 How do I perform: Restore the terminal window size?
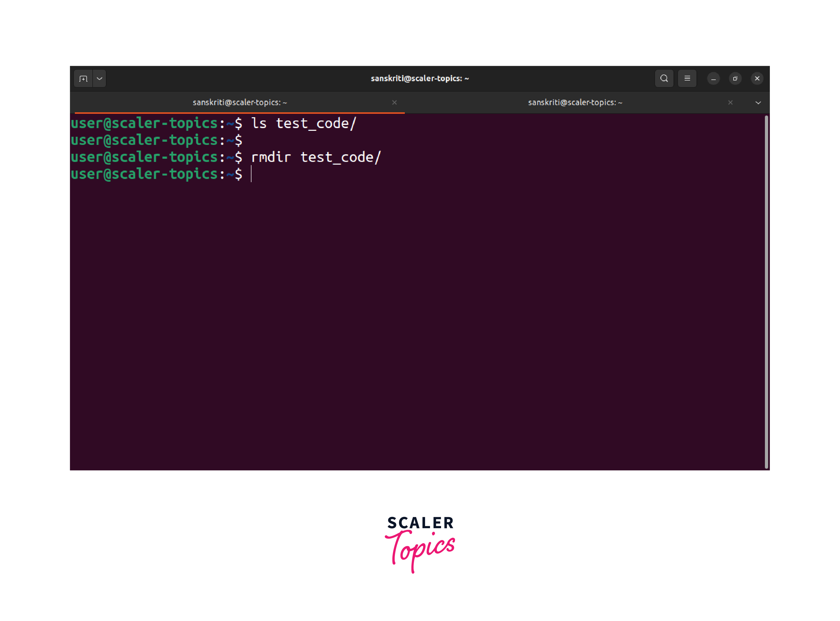735,78
